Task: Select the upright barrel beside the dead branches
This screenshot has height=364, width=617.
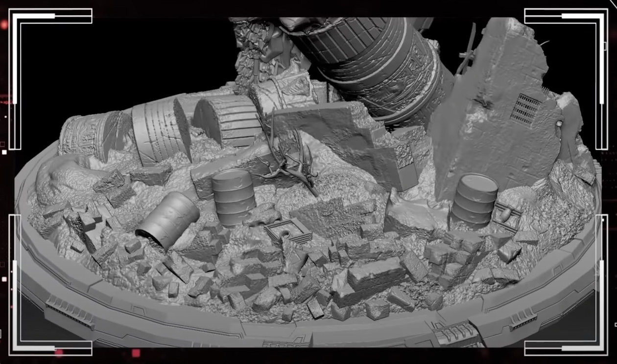Action: 234,197
